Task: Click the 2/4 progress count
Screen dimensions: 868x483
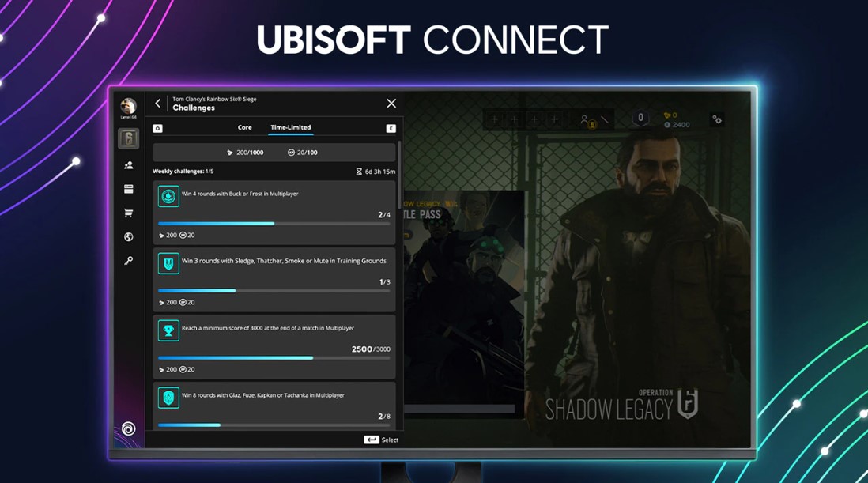Action: (x=384, y=215)
